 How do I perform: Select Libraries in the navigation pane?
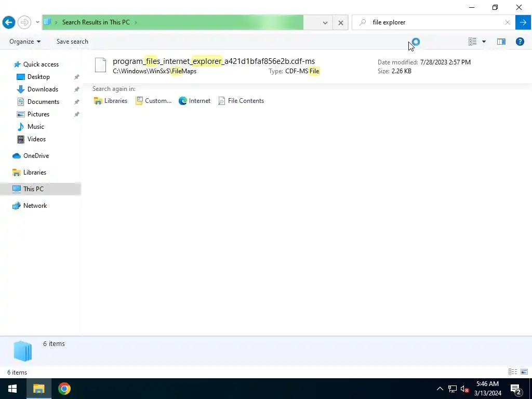click(34, 172)
